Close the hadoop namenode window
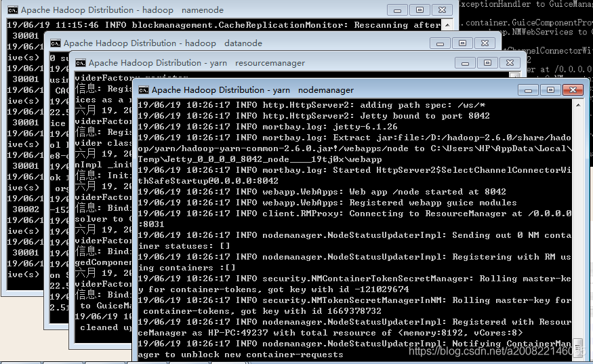The width and height of the screenshot is (593, 364). (x=442, y=10)
